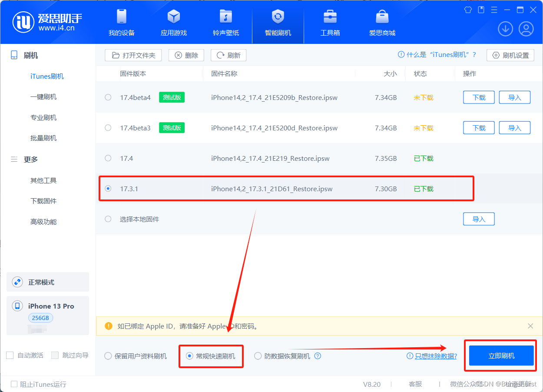This screenshot has width=543, height=392.
Task: Click the 固件版本 column header
Action: click(x=133, y=73)
